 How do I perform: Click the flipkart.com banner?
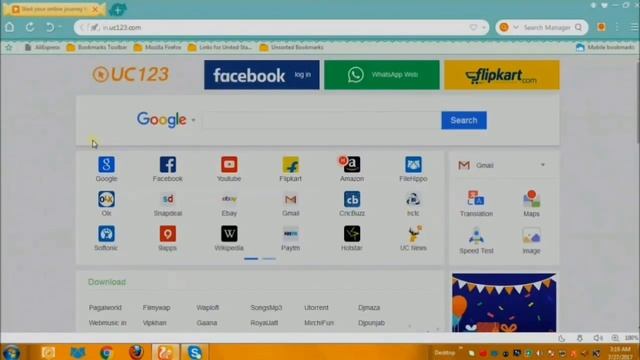click(x=502, y=75)
